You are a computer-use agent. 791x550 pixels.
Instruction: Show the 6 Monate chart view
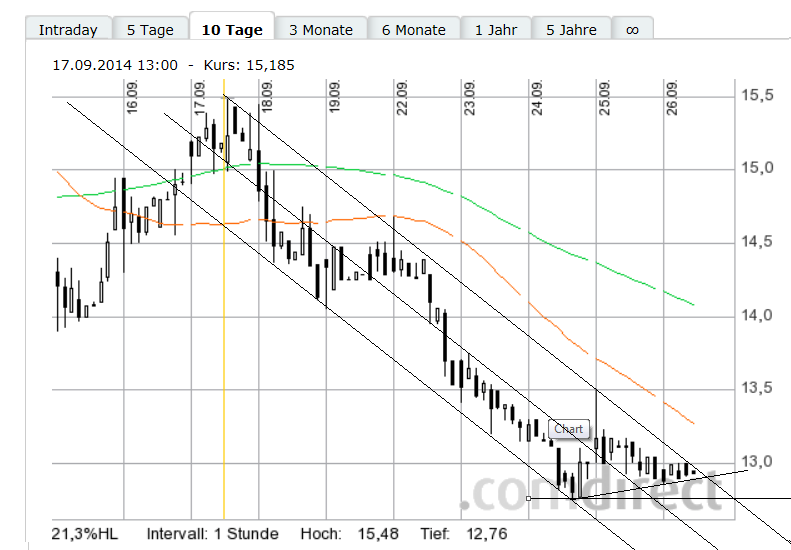414,29
